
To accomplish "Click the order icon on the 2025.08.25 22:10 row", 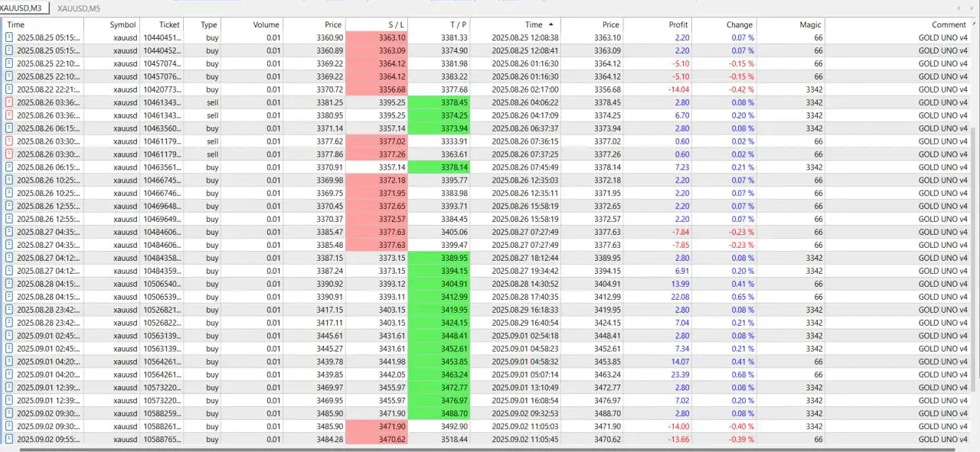I will point(8,63).
